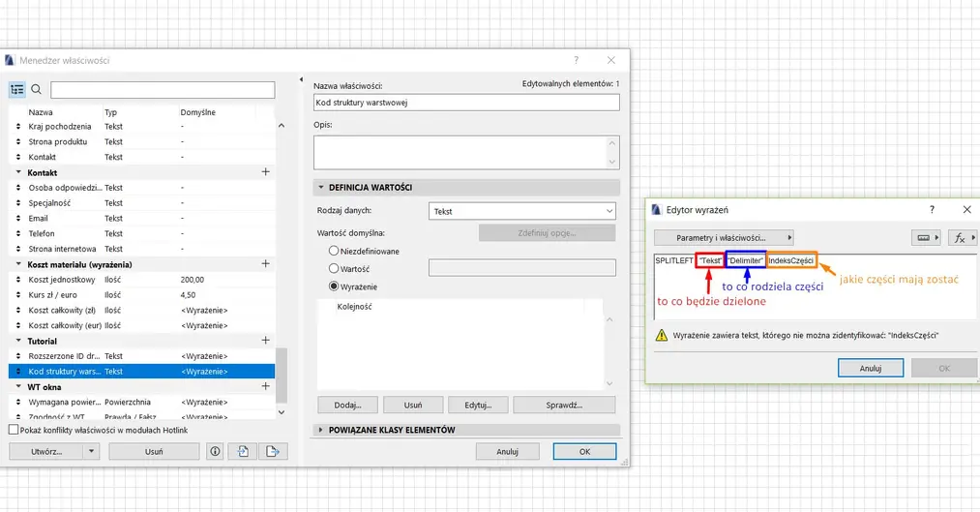The image size is (980, 512).
Task: Add a property to Koszt materiału group
Action: tap(266, 264)
